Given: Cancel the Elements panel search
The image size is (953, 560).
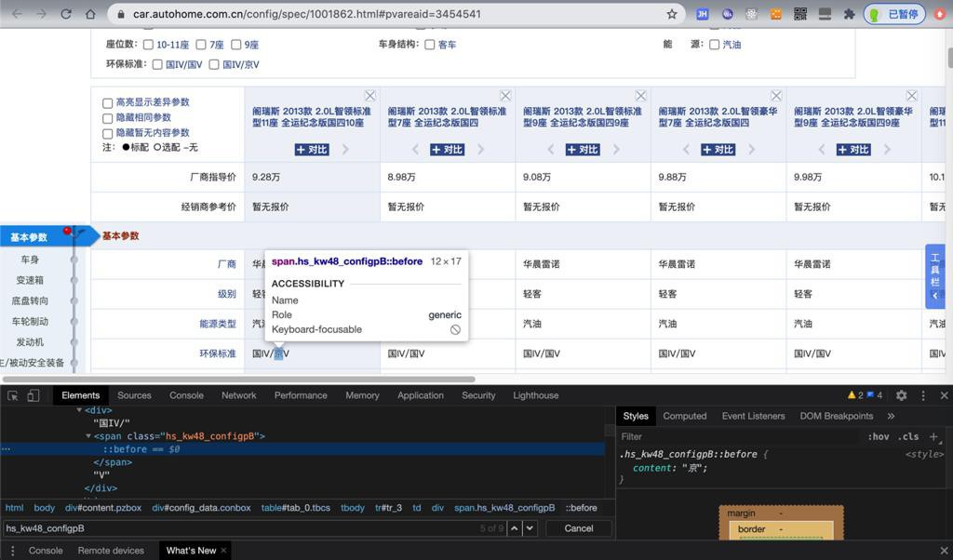Looking at the screenshot, I should [x=579, y=528].
